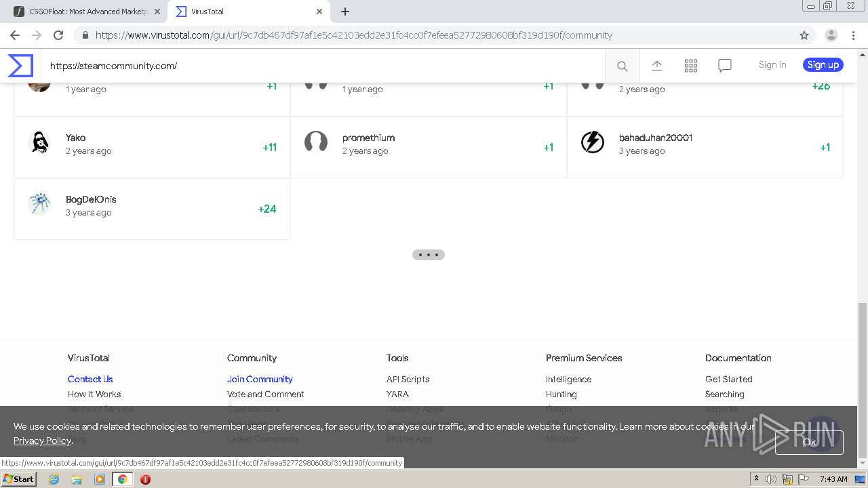Screen dimensions: 868x488
Task: Reload the page
Action: [58, 35]
